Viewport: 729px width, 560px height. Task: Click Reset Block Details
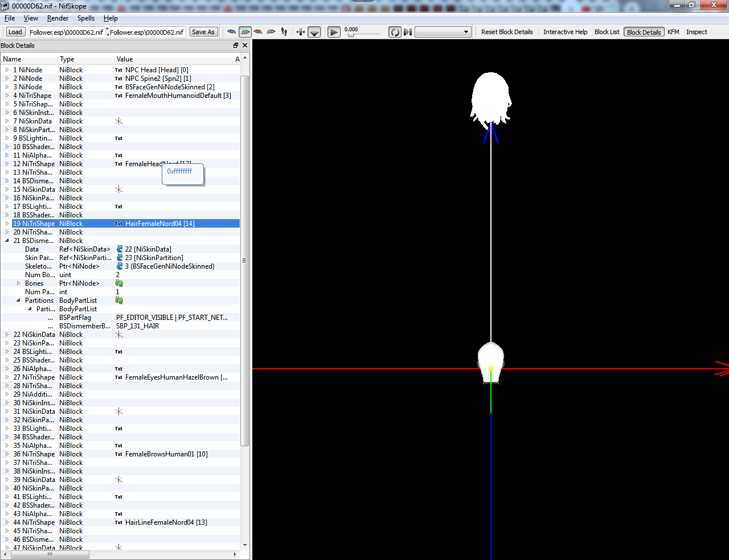coord(507,32)
